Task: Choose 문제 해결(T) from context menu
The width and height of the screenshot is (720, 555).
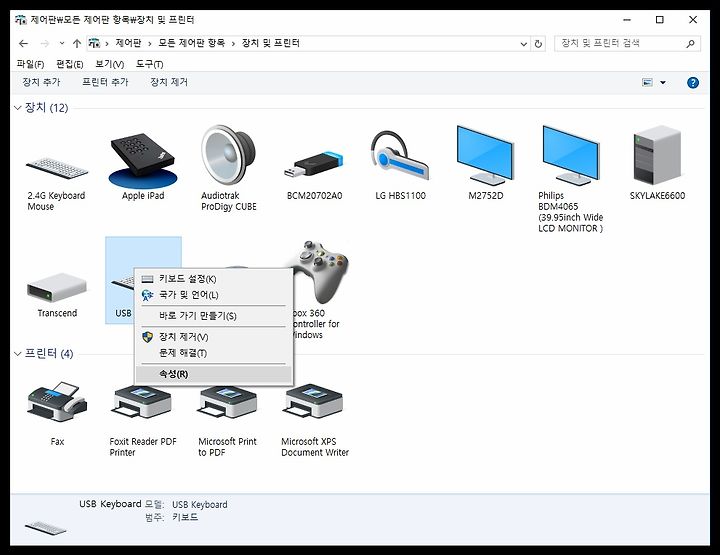Action: click(x=214, y=353)
